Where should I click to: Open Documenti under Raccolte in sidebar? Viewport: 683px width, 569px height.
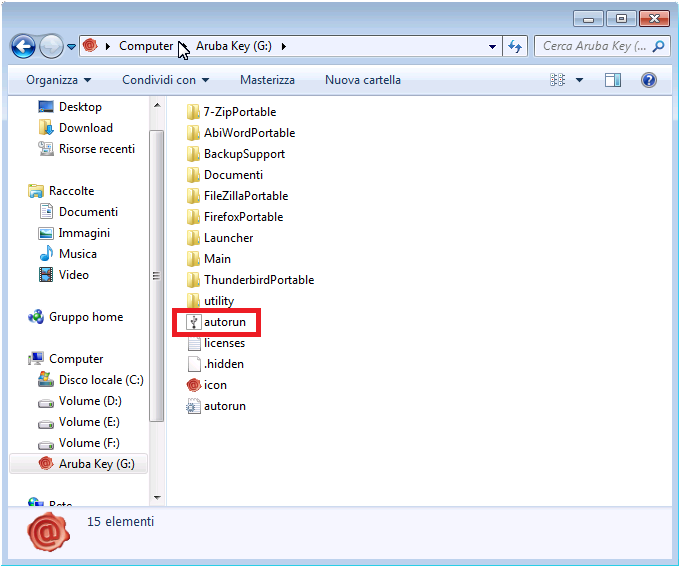tap(88, 212)
